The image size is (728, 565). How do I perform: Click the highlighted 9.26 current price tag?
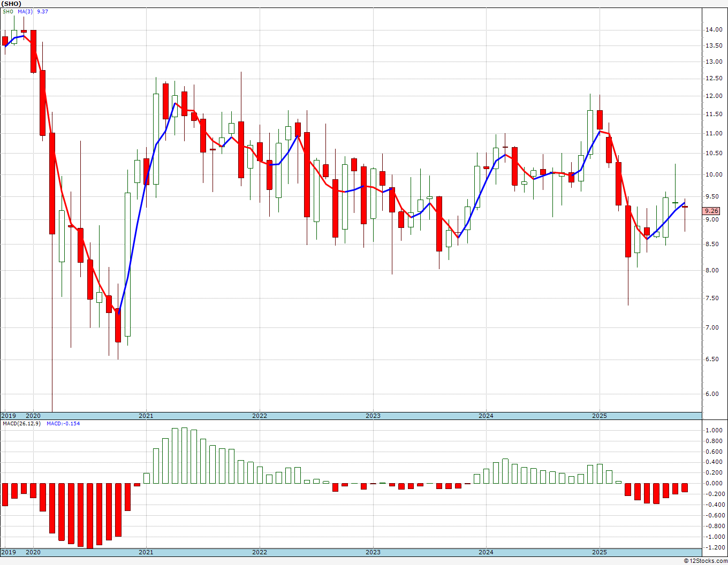[712, 211]
